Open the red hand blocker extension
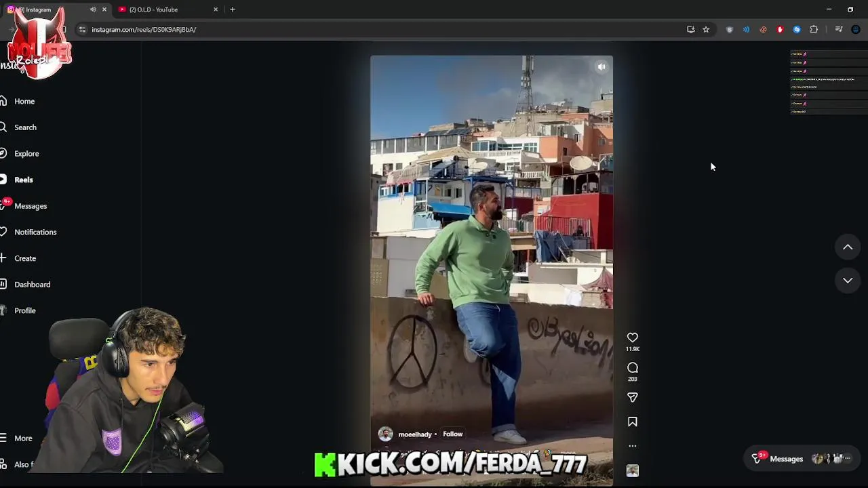 coord(780,30)
